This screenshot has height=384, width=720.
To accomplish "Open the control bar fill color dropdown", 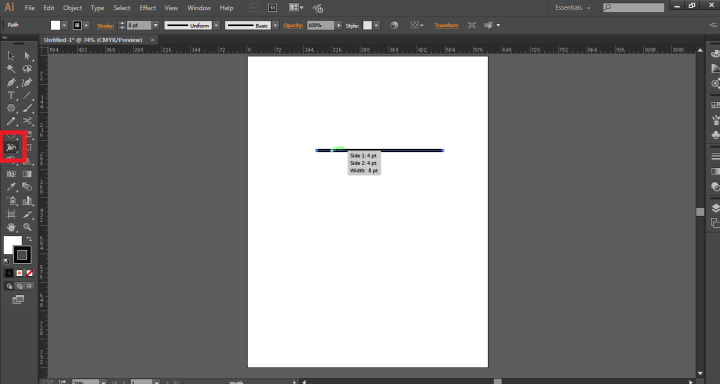I will coord(65,26).
